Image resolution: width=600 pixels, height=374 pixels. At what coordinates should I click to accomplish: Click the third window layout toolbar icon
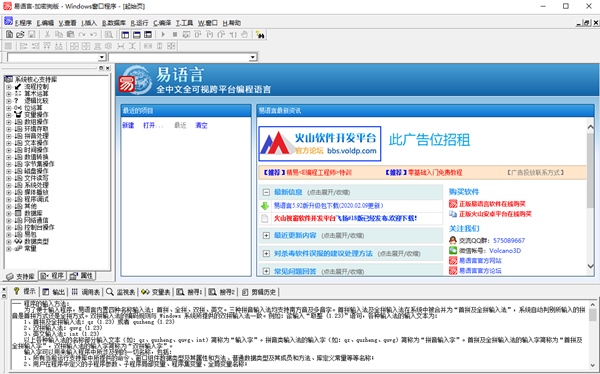pos(148,35)
